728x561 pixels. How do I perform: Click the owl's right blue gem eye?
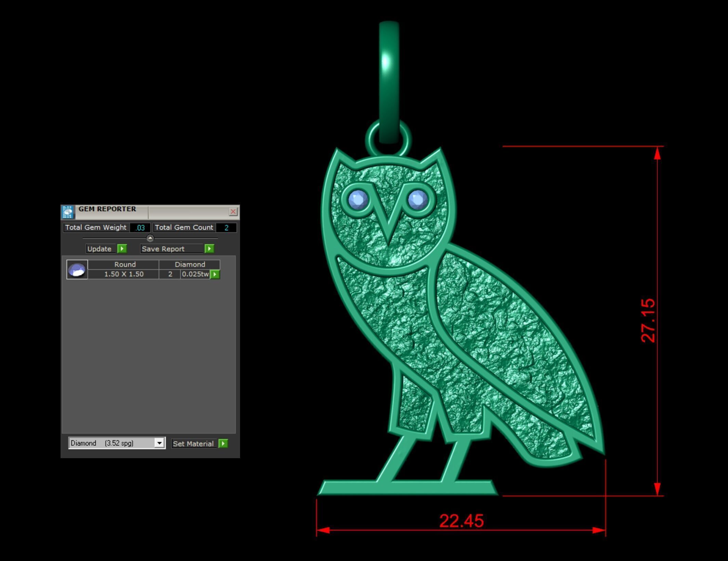point(418,199)
